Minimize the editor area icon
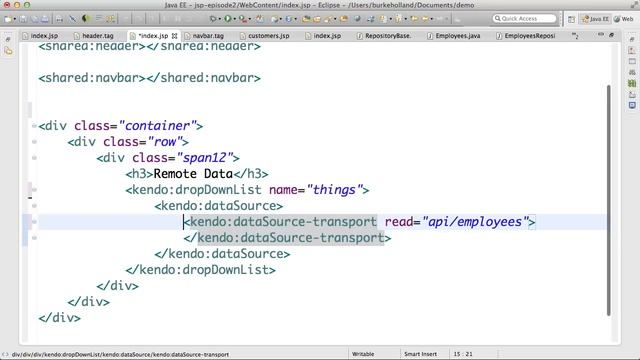 (601, 35)
